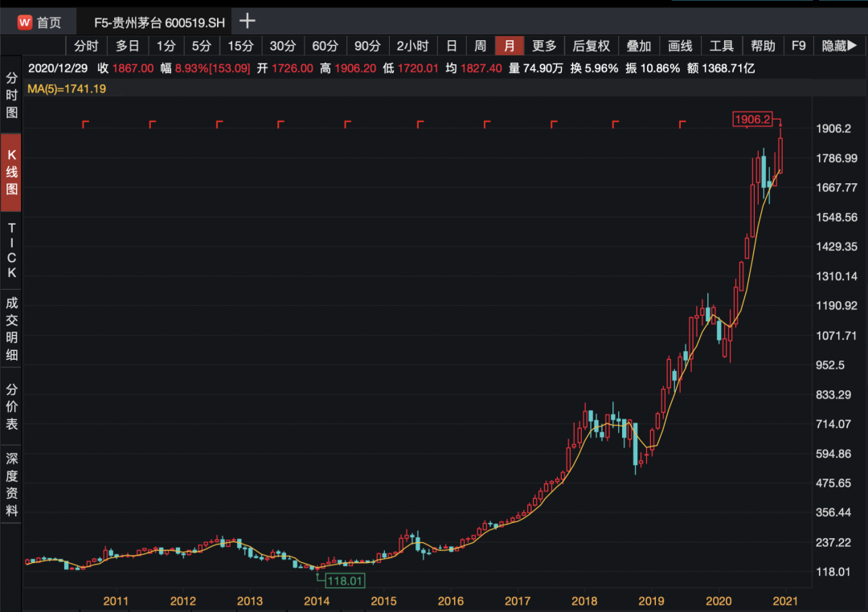The width and height of the screenshot is (868, 612).
Task: Select the 2小时 interval
Action: [413, 46]
